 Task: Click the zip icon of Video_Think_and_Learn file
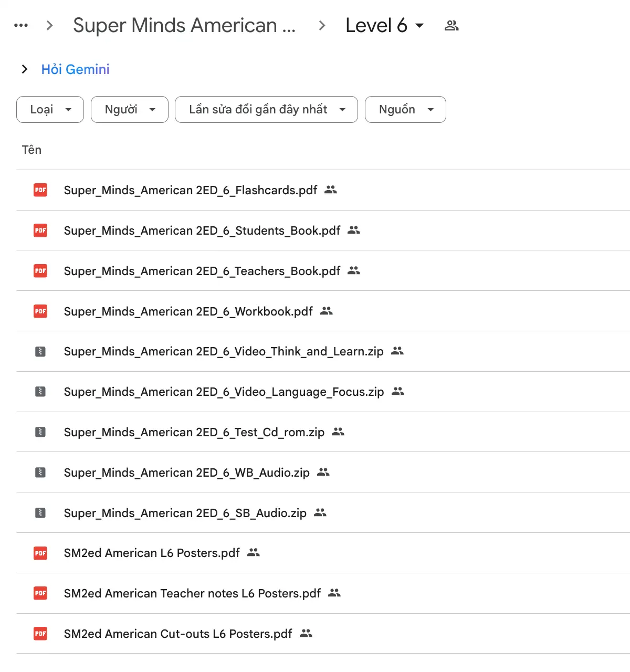pos(40,351)
